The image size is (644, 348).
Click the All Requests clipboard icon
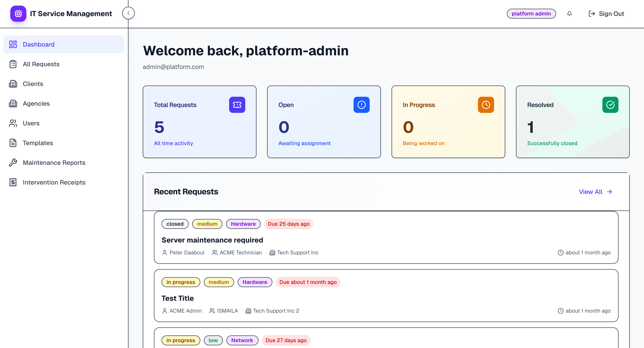click(13, 64)
